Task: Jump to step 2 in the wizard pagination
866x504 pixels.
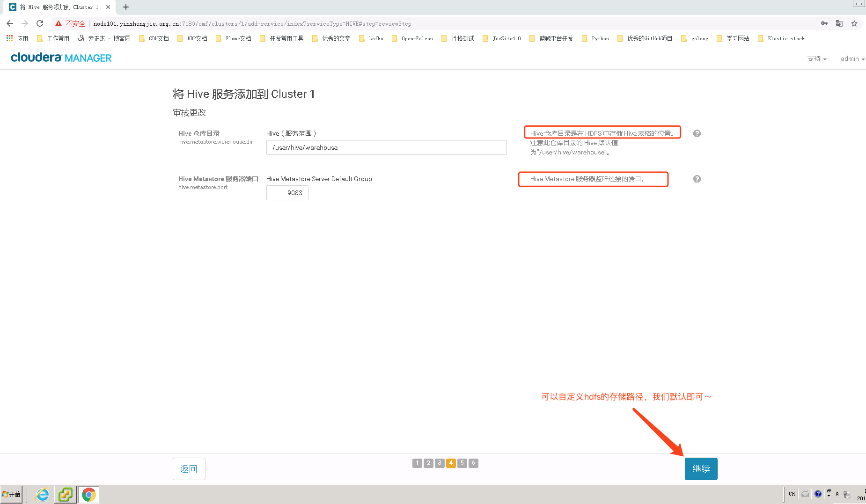Action: (x=428, y=463)
